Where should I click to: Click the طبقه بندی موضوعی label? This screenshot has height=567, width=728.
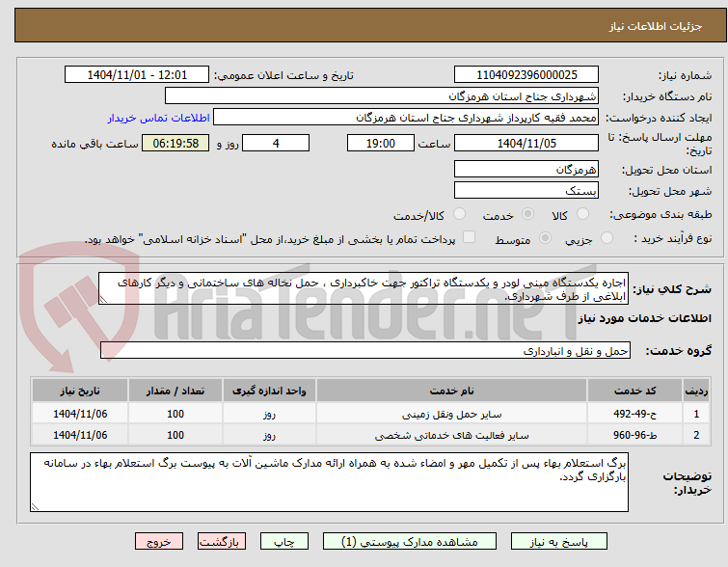click(661, 214)
